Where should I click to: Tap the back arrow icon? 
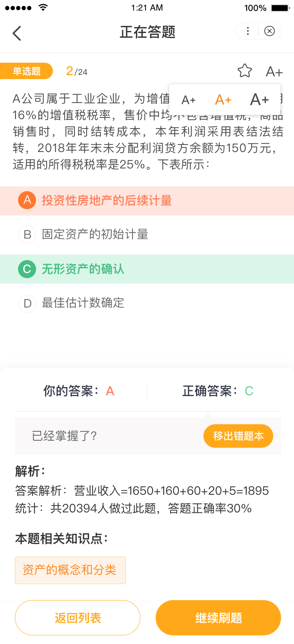coord(17,33)
